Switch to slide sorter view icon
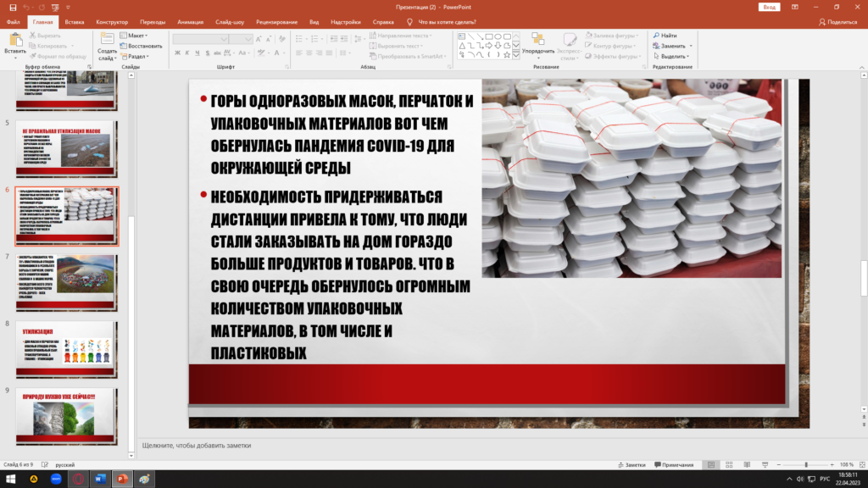868x488 pixels. point(729,465)
